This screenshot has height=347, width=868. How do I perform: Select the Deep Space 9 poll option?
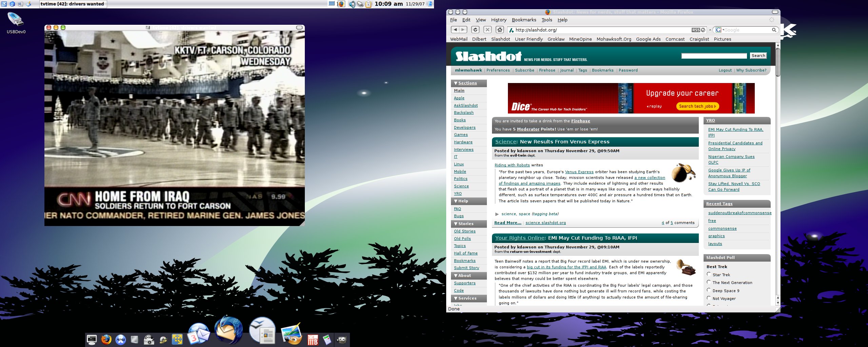[709, 290]
